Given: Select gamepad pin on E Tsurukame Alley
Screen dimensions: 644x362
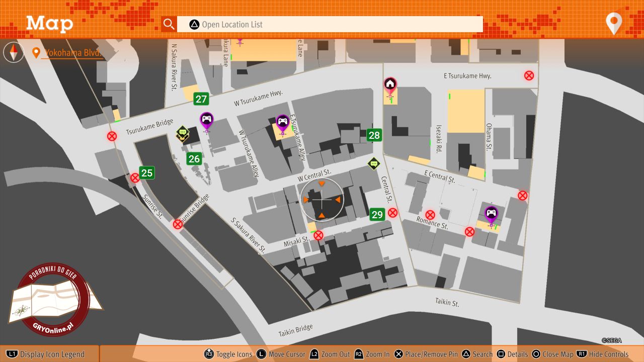Looking at the screenshot, I should click(x=283, y=123).
